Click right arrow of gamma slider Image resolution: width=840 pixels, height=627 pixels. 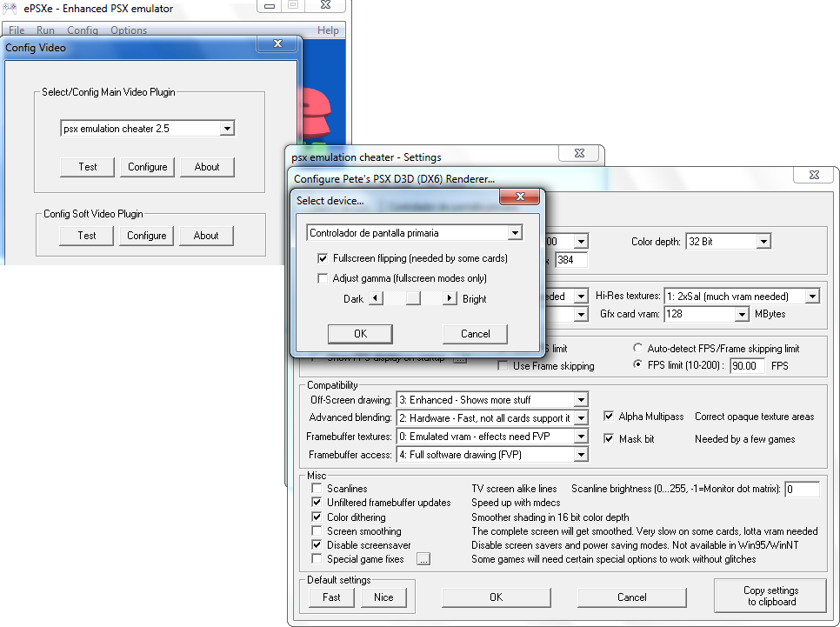(450, 298)
